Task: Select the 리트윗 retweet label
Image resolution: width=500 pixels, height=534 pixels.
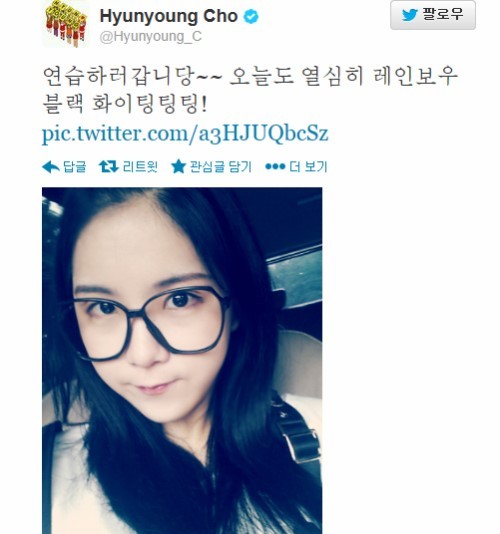Action: (140, 167)
